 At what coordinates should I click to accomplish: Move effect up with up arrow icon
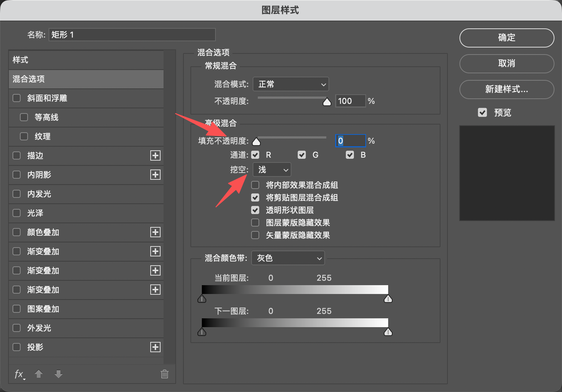(39, 374)
